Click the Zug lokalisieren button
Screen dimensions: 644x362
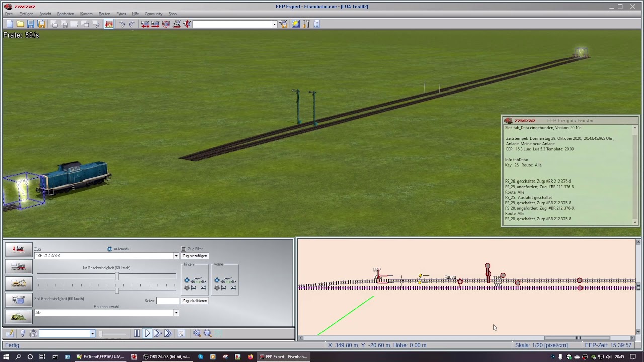pyautogui.click(x=195, y=301)
